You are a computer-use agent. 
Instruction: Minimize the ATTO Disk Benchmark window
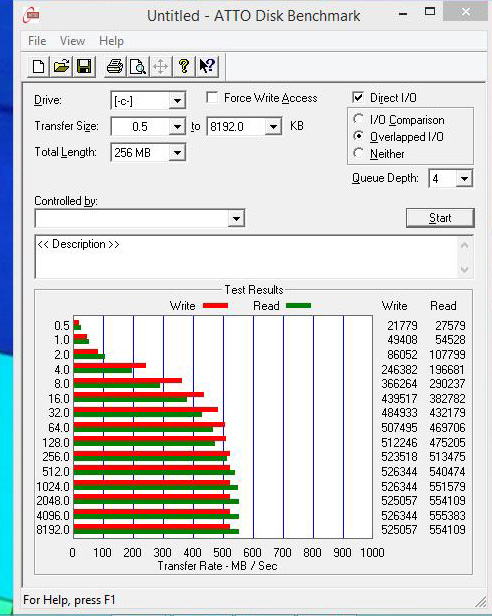(x=403, y=13)
